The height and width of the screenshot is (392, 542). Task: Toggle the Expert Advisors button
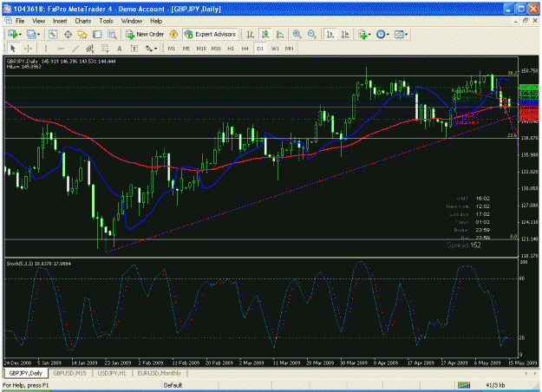pos(210,34)
